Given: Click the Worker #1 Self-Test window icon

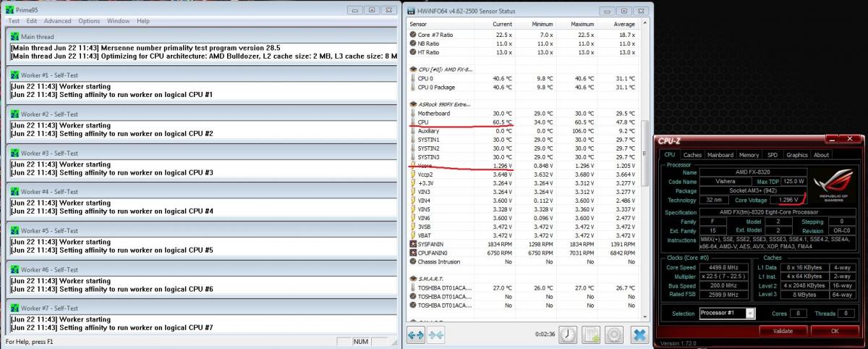Looking at the screenshot, I should pos(14,75).
